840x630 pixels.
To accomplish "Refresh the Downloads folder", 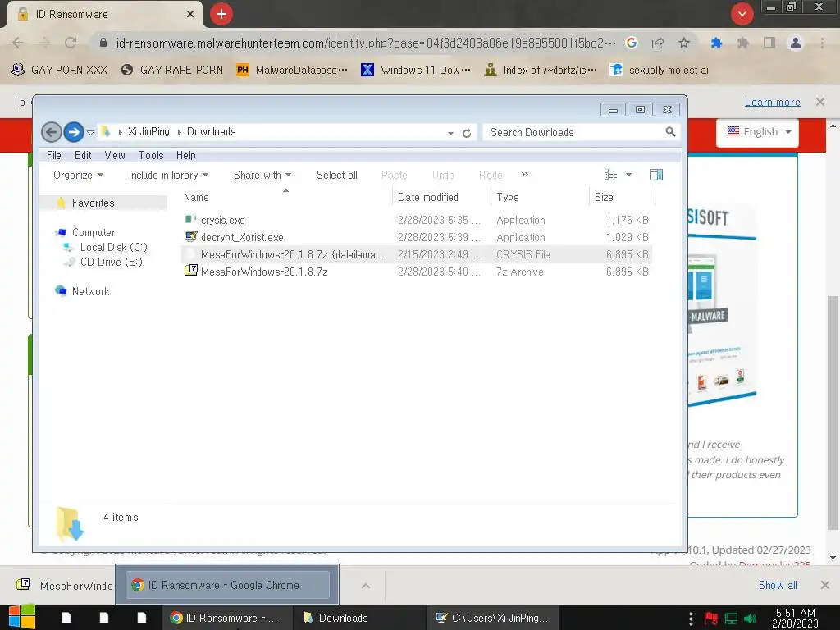I will pyautogui.click(x=467, y=133).
